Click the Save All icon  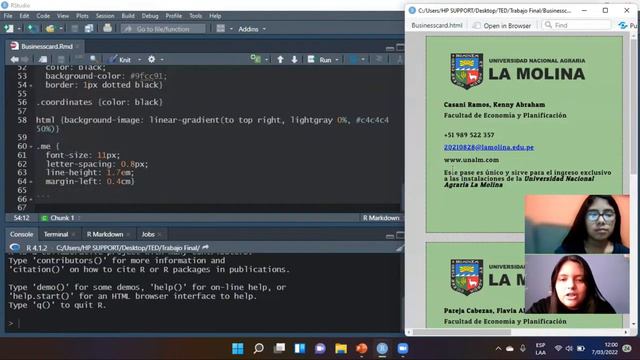click(x=89, y=29)
